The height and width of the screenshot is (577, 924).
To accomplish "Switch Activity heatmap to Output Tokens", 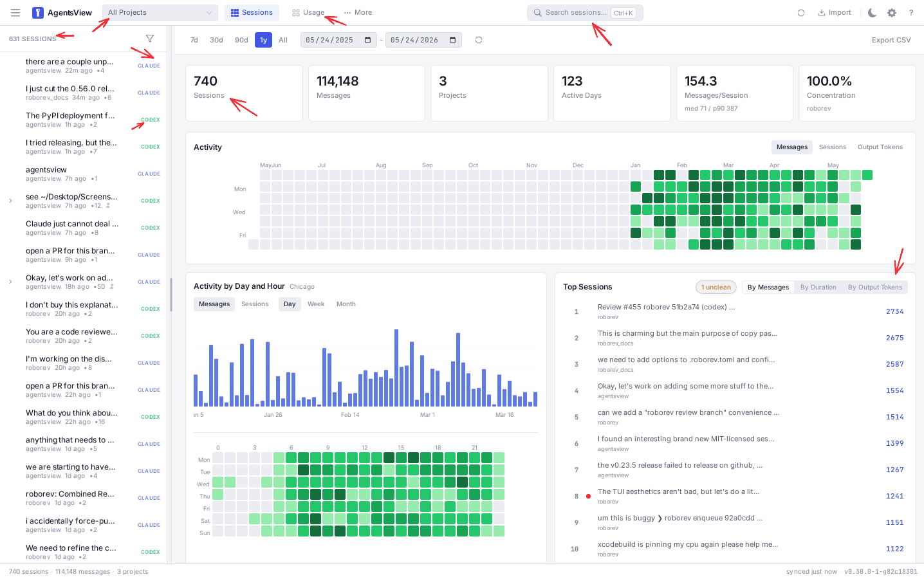I will [x=880, y=147].
